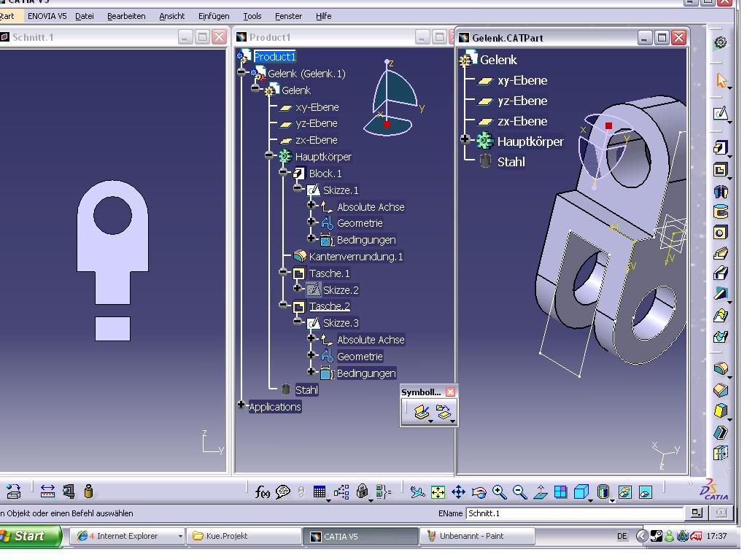Select Product1 root node in tree
This screenshot has width=747, height=560.
[274, 57]
